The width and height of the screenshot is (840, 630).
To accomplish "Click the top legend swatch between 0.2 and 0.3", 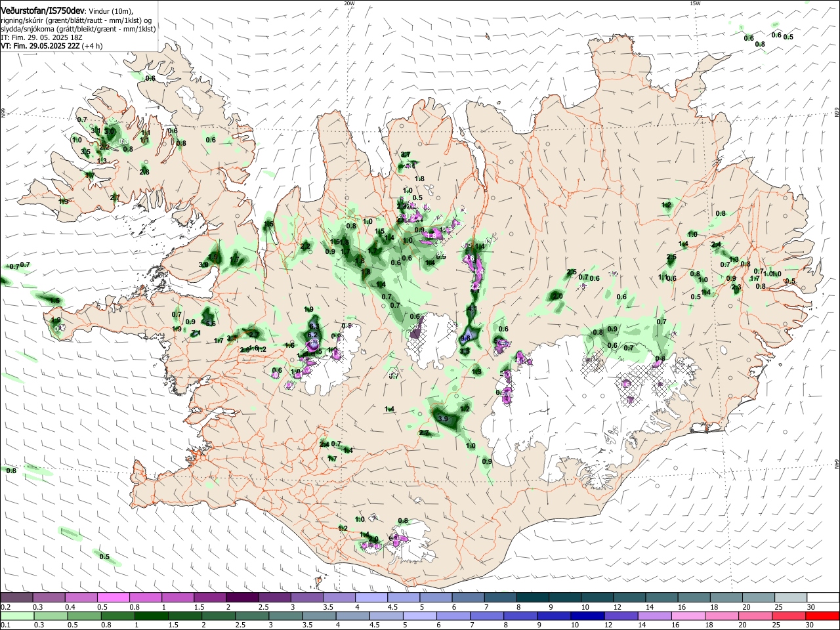I will click(x=16, y=597).
